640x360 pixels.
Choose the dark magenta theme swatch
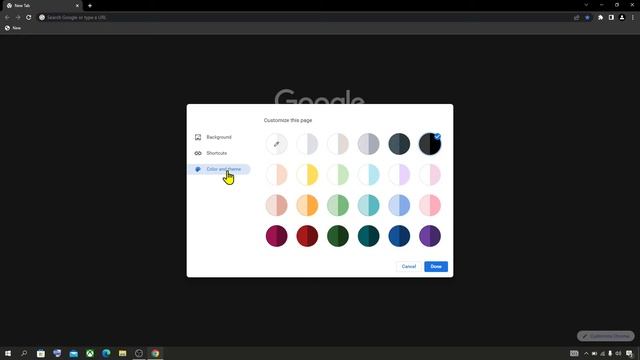[x=277, y=236]
